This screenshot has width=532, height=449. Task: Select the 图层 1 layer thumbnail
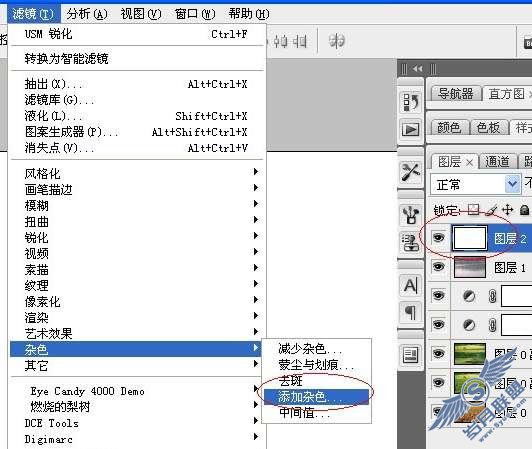tap(470, 267)
